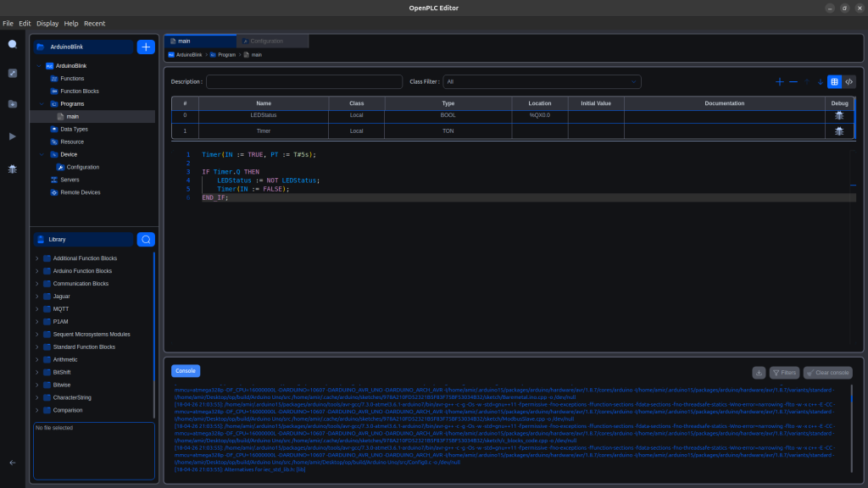Screen dimensions: 868x488
Task: Click the Console tab button
Action: point(186,371)
